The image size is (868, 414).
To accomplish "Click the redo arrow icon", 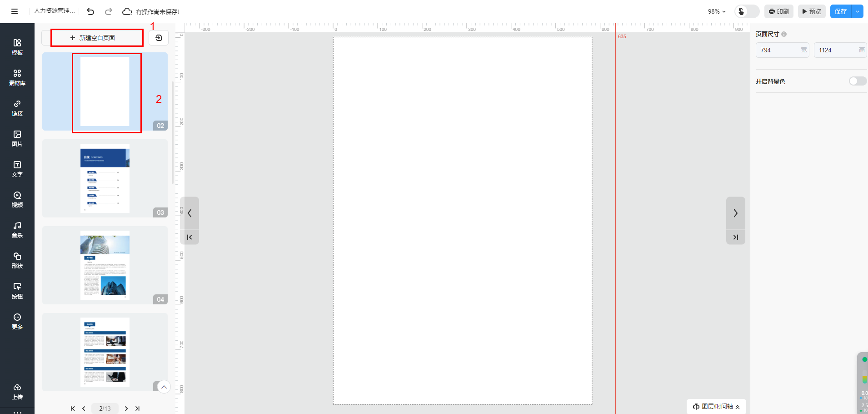I will [x=109, y=11].
